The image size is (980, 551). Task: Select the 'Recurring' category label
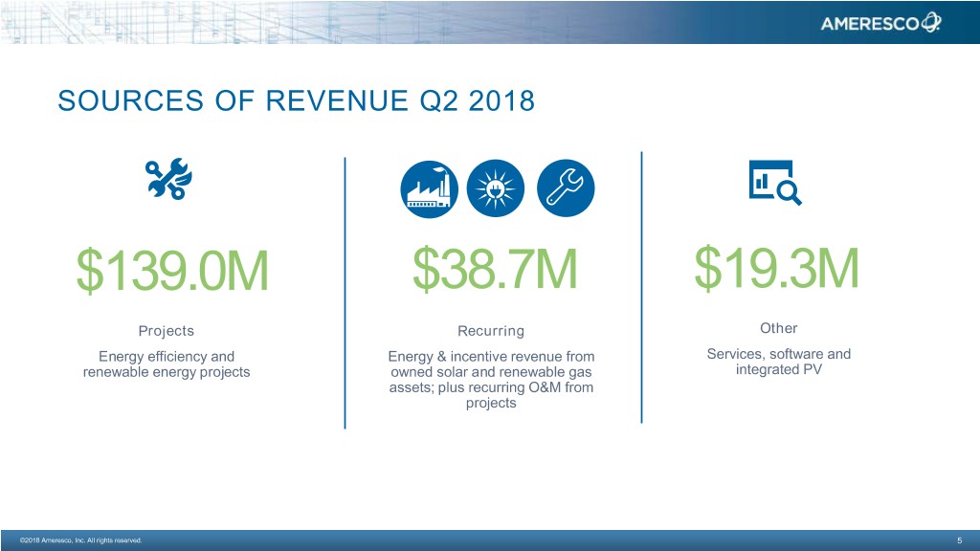(x=490, y=331)
